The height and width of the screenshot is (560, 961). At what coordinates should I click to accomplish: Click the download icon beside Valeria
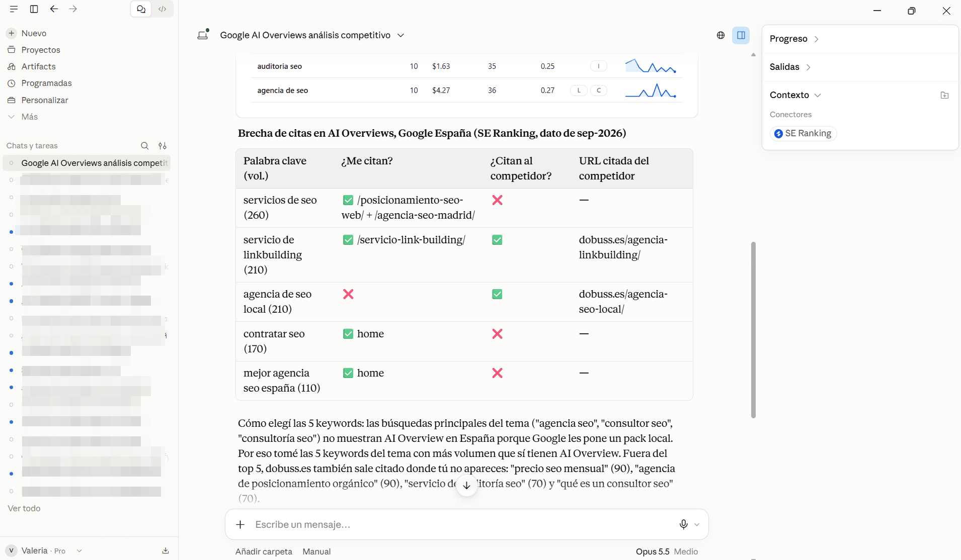166,550
